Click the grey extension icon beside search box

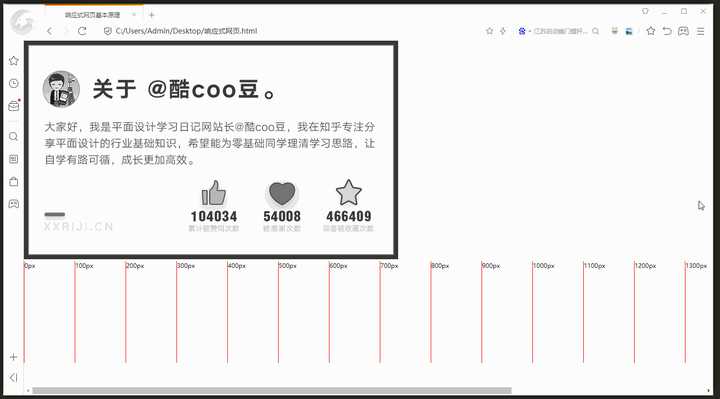[614, 31]
